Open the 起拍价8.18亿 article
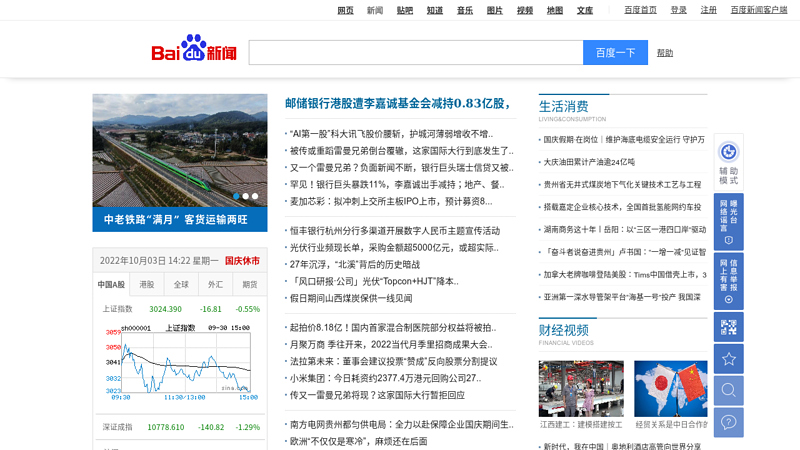The image size is (800, 450). click(393, 328)
